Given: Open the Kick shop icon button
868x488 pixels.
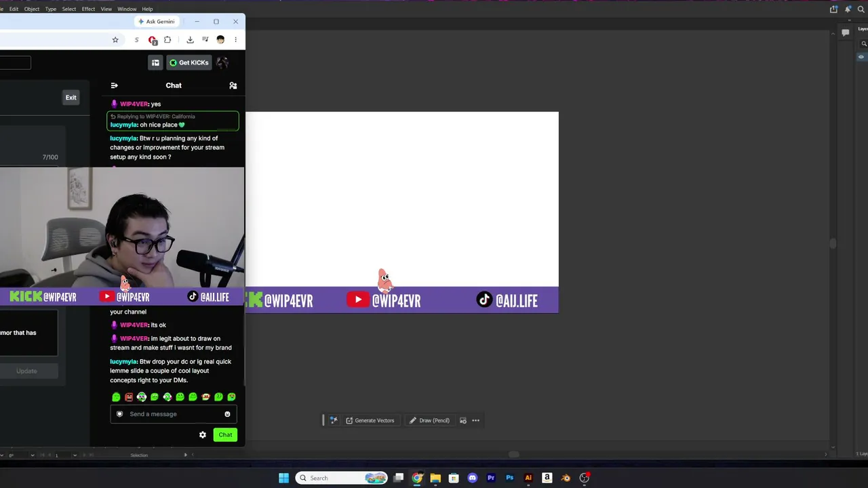Looking at the screenshot, I should pyautogui.click(x=155, y=63).
